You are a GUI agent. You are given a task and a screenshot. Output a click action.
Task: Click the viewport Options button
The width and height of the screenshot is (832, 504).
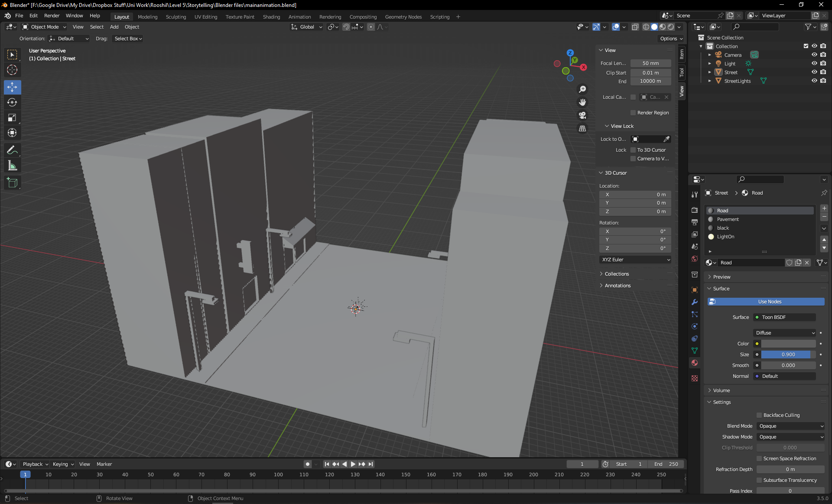[671, 39]
